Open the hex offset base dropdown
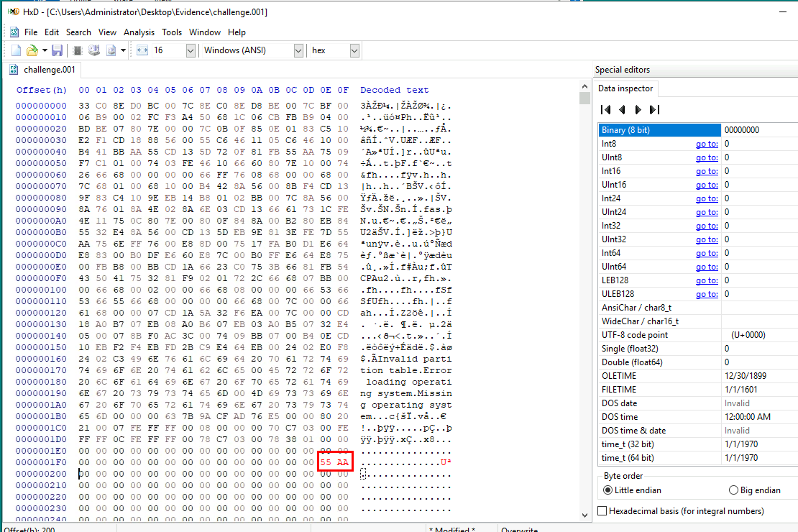Viewport: 798px width, 532px height. (354, 50)
